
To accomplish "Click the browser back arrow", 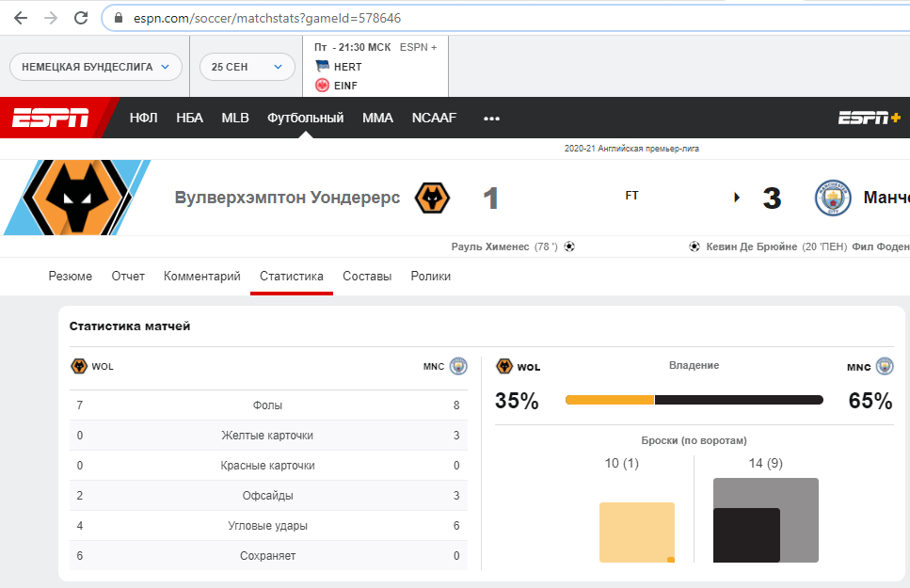I will click(x=21, y=18).
